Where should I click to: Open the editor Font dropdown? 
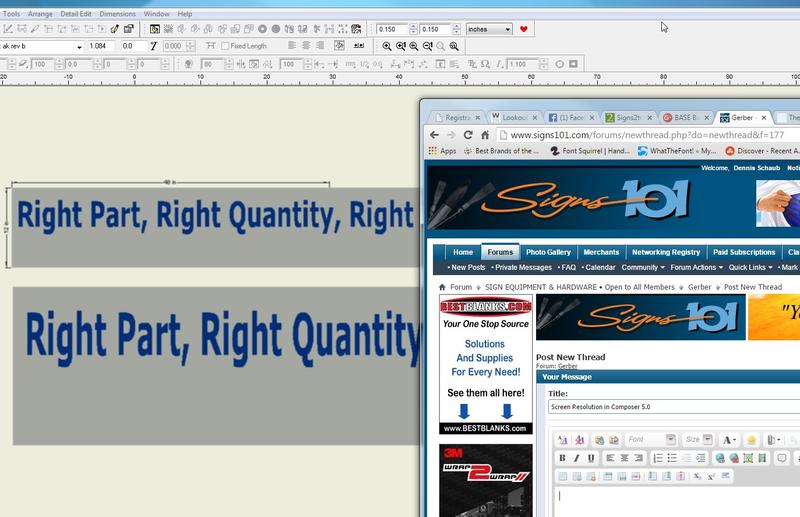(x=651, y=439)
